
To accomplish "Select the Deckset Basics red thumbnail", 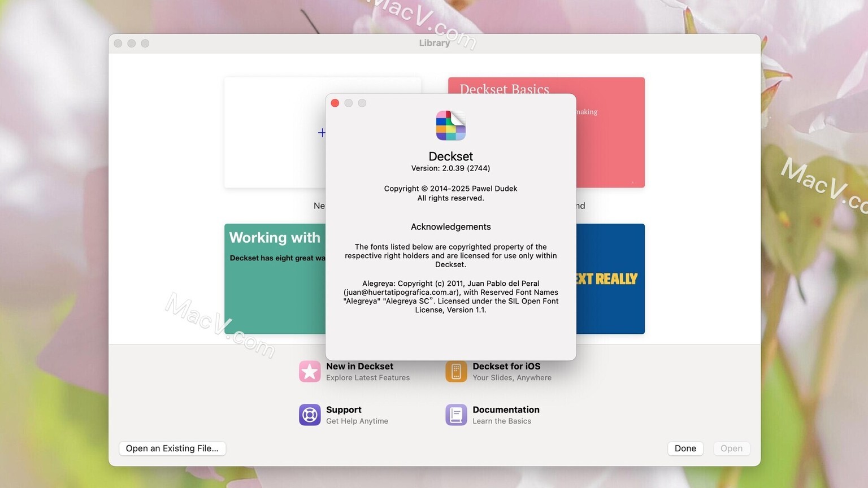I will click(x=610, y=133).
